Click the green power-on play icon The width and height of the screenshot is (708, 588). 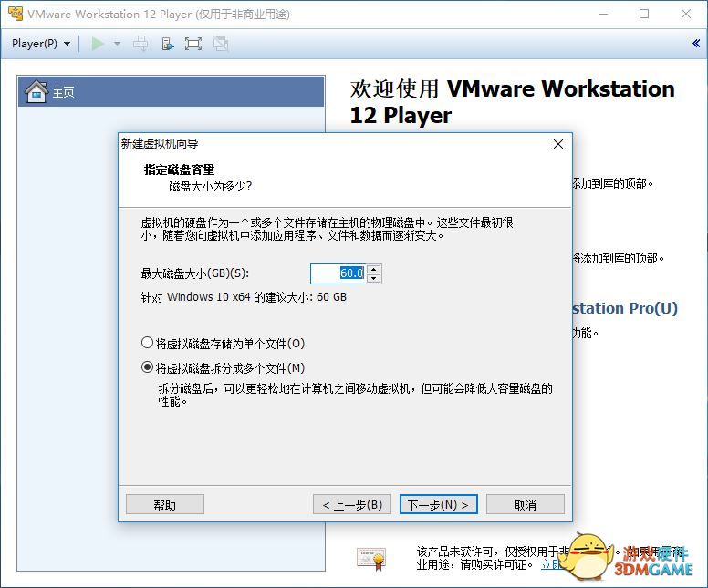pyautogui.click(x=98, y=44)
